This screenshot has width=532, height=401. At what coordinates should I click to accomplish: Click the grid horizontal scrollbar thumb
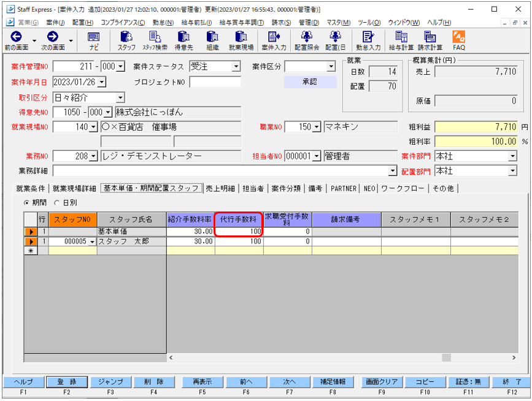(447, 357)
